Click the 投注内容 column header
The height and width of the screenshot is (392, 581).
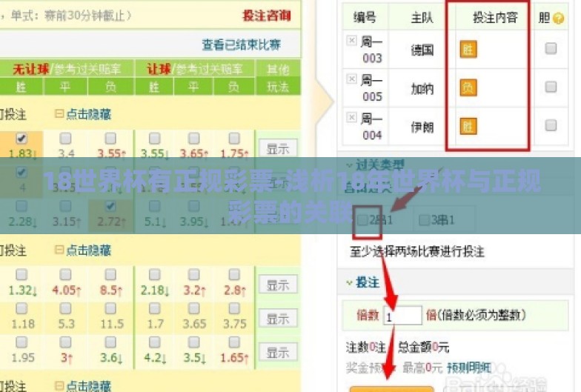click(x=495, y=18)
